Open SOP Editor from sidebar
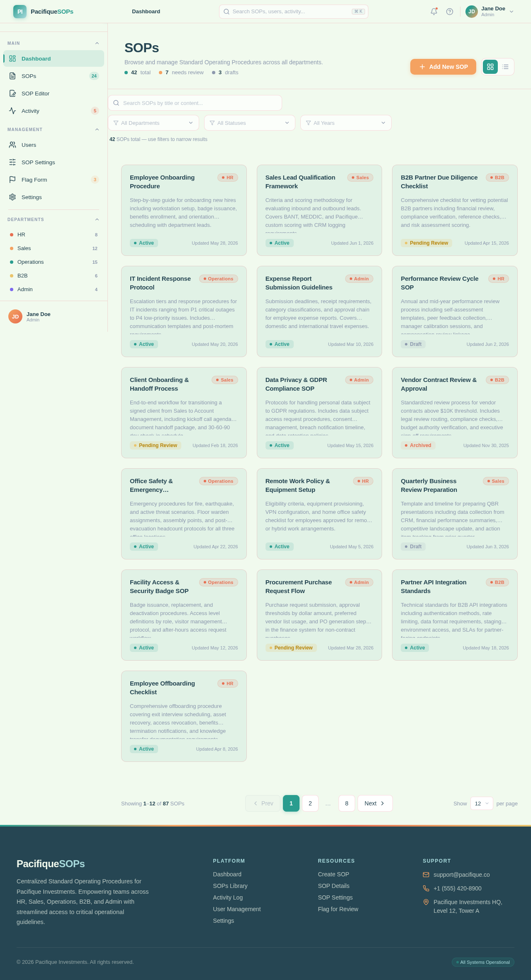 54,93
